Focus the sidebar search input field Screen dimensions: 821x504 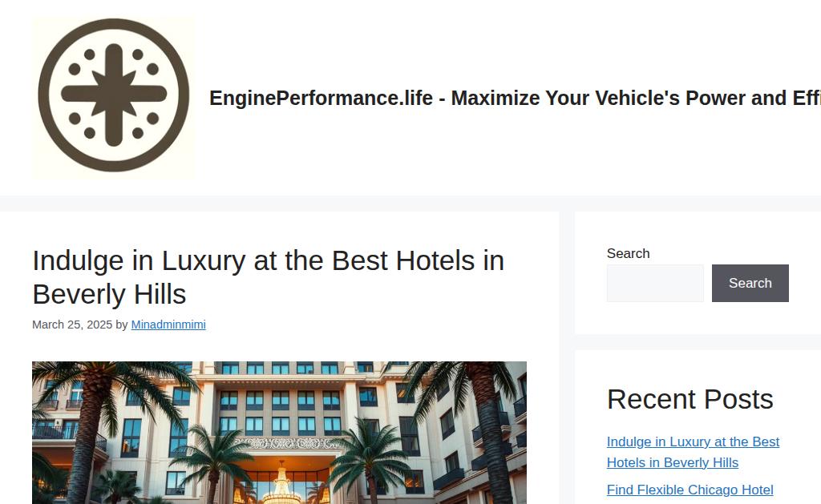[655, 283]
